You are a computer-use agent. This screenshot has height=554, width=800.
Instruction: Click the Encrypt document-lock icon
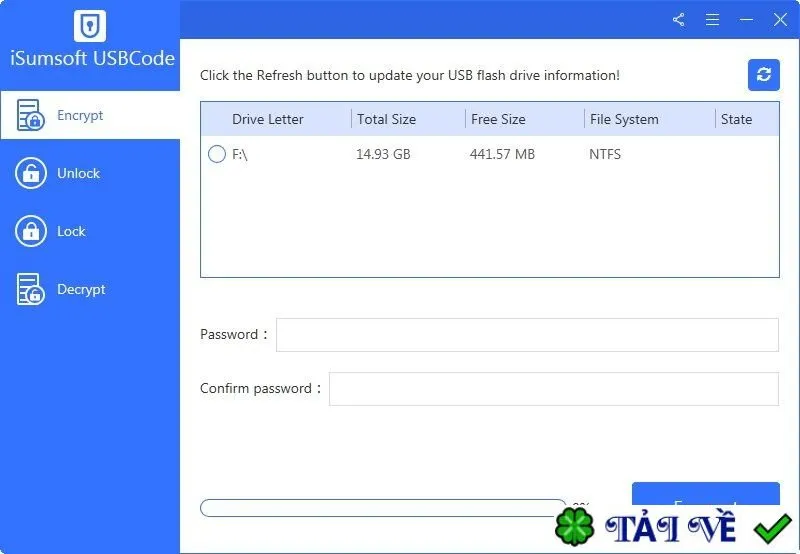[31, 115]
